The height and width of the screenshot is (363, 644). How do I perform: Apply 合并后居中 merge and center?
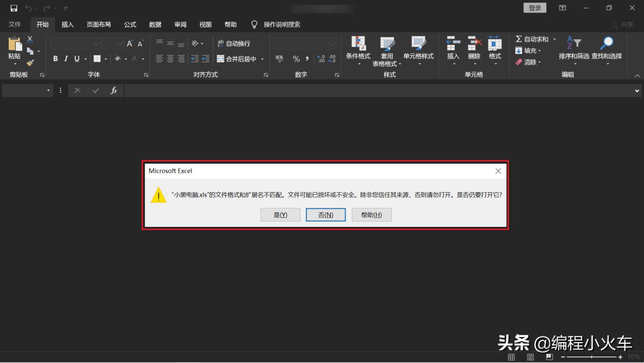[238, 59]
